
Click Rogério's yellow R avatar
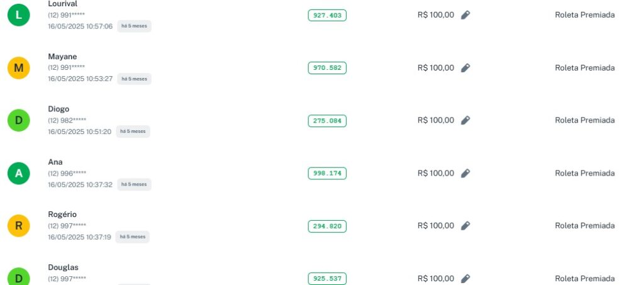(19, 226)
